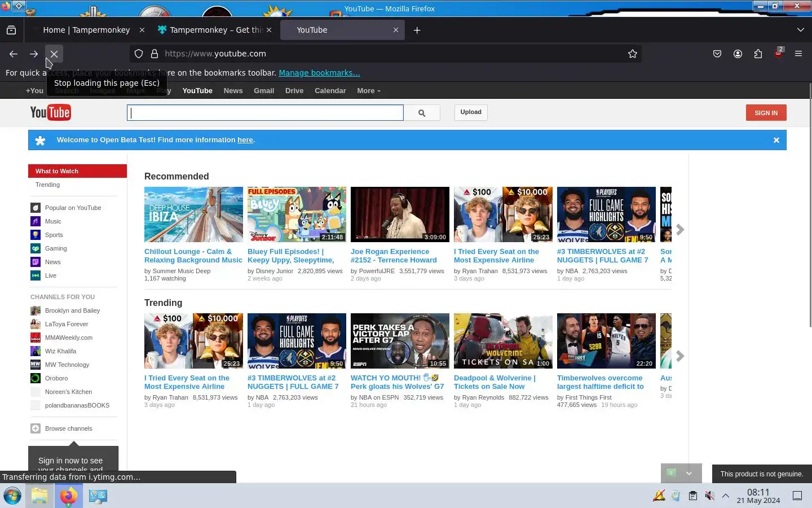Click the SIGN IN button
This screenshot has height=508, width=812.
pos(766,113)
